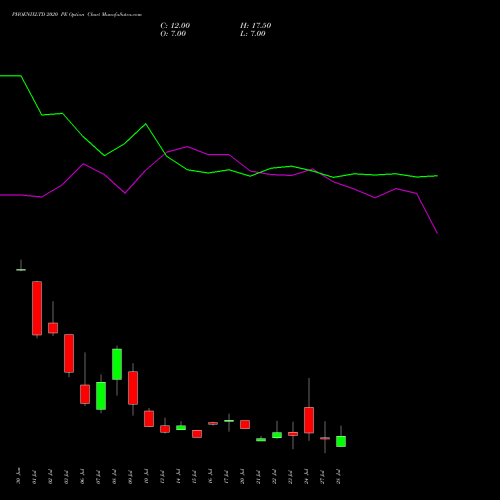Click the '23 Jul' date axis label
500x500 pixels.
point(290,477)
